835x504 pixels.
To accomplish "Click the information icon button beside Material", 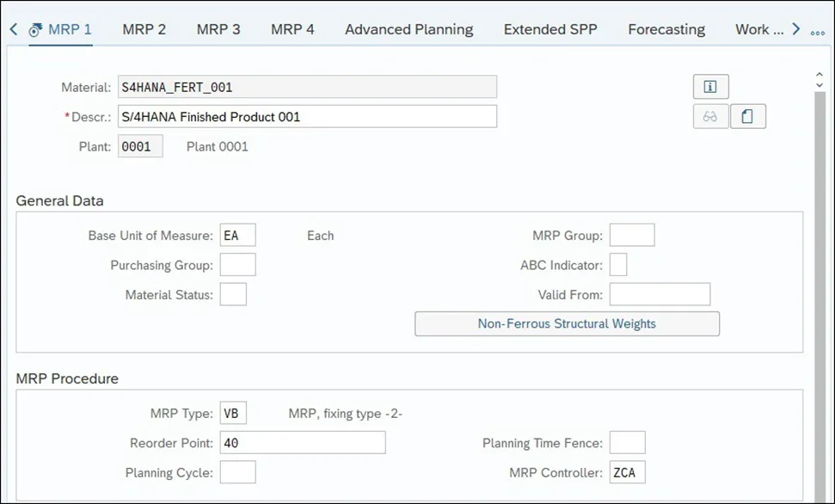I will click(710, 86).
